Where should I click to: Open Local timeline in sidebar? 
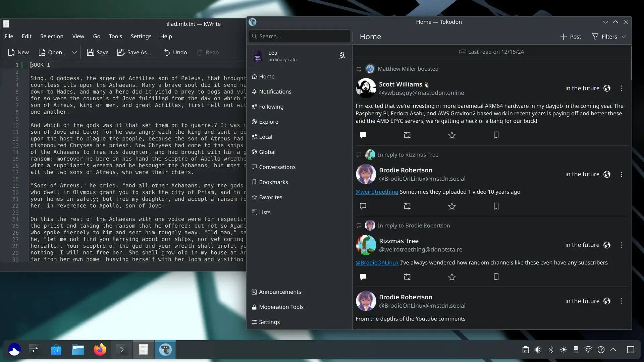[300, 137]
